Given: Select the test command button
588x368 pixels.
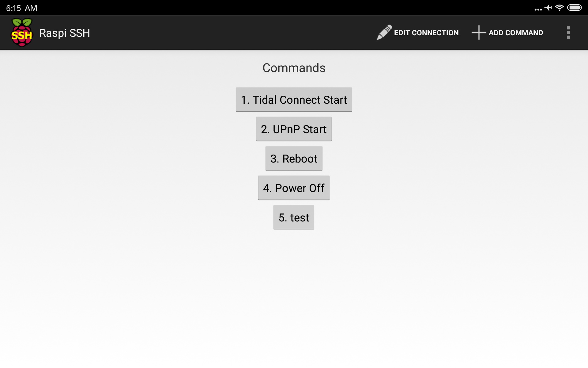Looking at the screenshot, I should (x=294, y=217).
